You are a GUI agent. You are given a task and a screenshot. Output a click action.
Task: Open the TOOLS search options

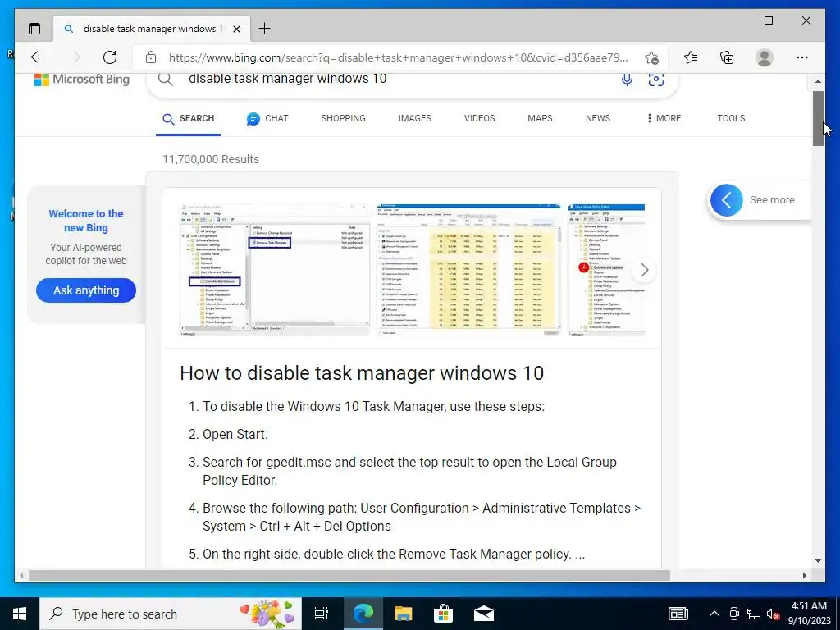pyautogui.click(x=731, y=118)
